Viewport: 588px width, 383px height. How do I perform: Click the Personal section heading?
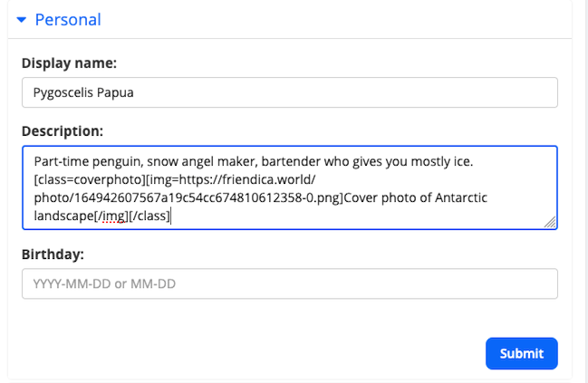[68, 20]
